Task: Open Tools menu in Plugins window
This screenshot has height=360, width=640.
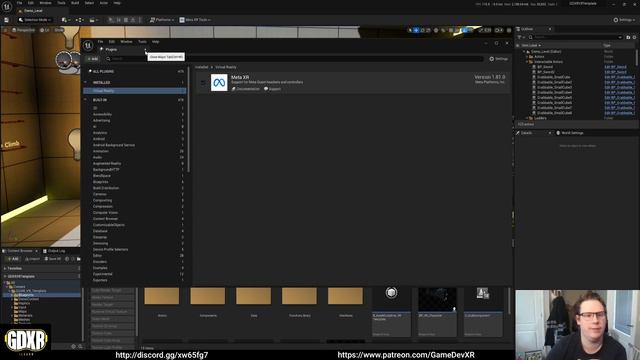Action: (x=142, y=42)
